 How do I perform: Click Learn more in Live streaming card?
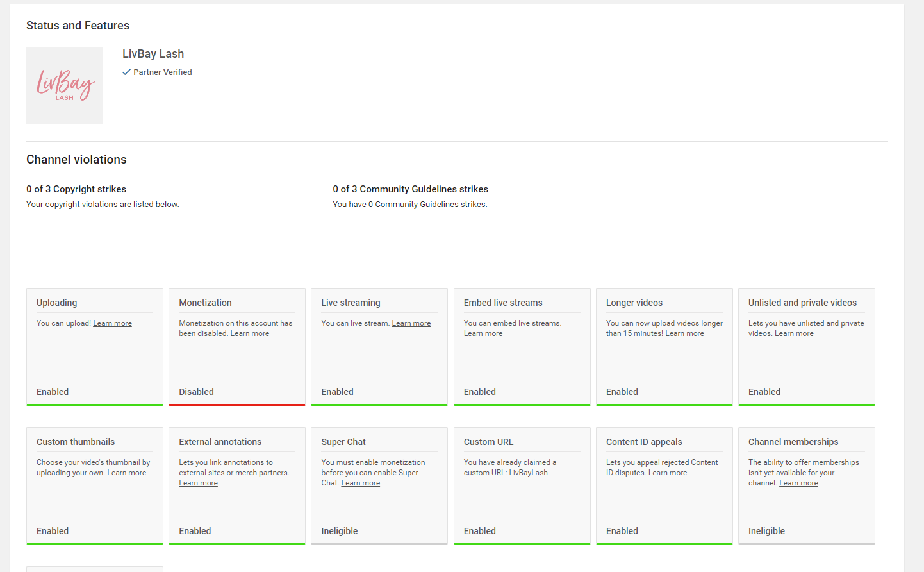click(411, 323)
